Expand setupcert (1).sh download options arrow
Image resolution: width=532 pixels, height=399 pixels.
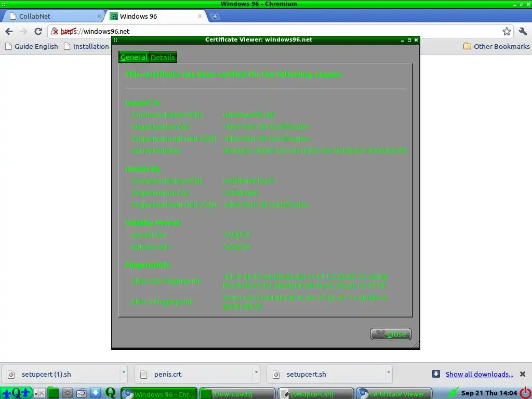tap(124, 372)
